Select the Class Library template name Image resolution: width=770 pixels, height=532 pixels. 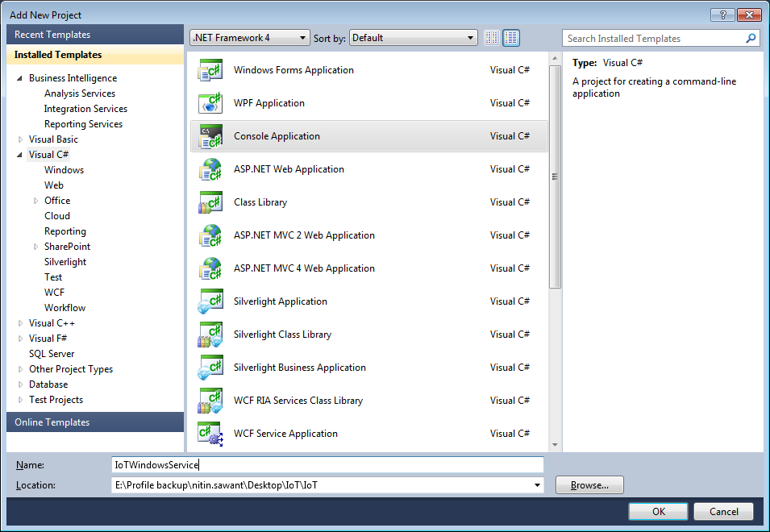[x=260, y=202]
